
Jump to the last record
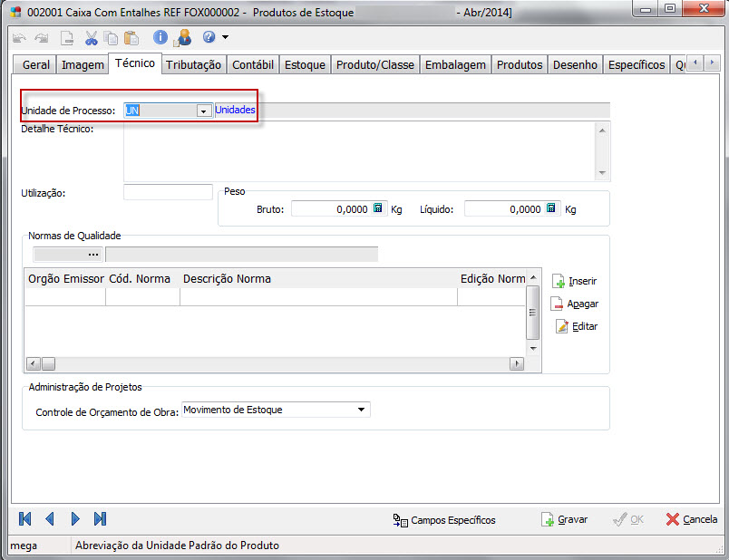(100, 519)
